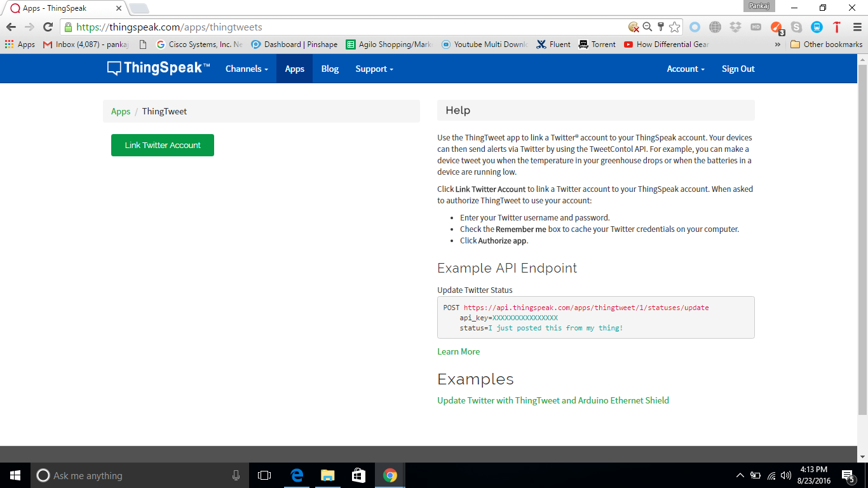Open the Cisco Systems bookmark
The height and width of the screenshot is (488, 868).
[x=199, y=44]
